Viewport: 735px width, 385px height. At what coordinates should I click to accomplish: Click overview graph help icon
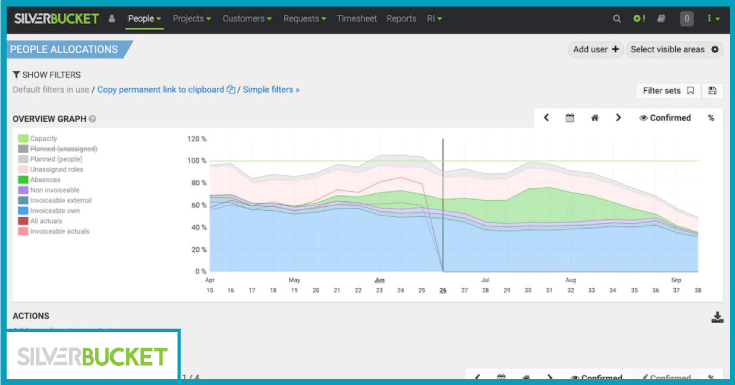click(92, 119)
